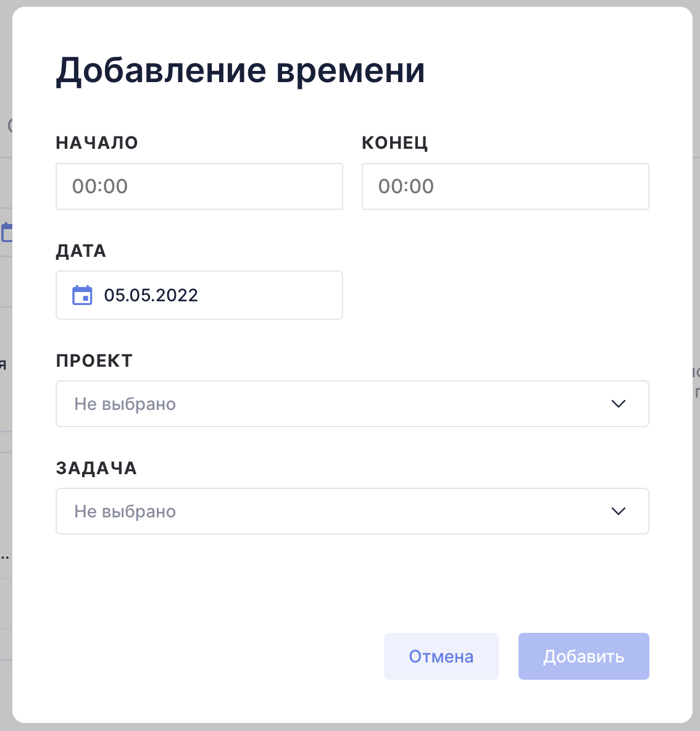Focus the Конец end time field
Image resolution: width=700 pixels, height=731 pixels.
[x=506, y=186]
